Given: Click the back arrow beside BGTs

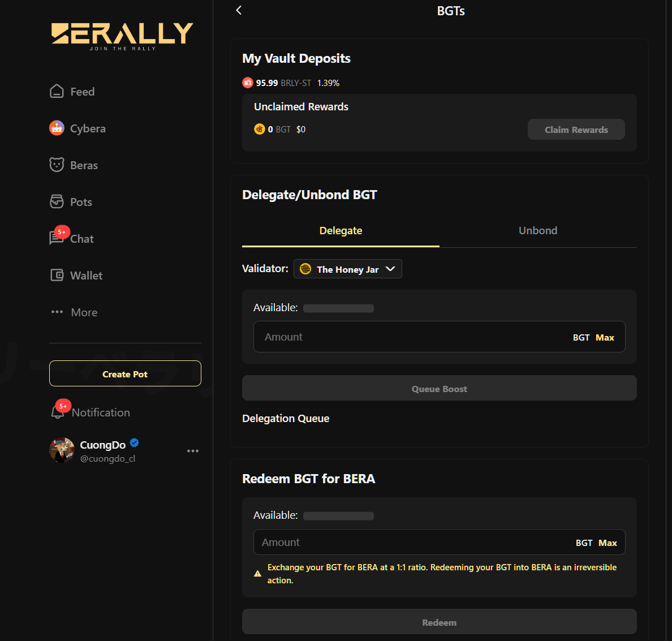Looking at the screenshot, I should pyautogui.click(x=239, y=10).
